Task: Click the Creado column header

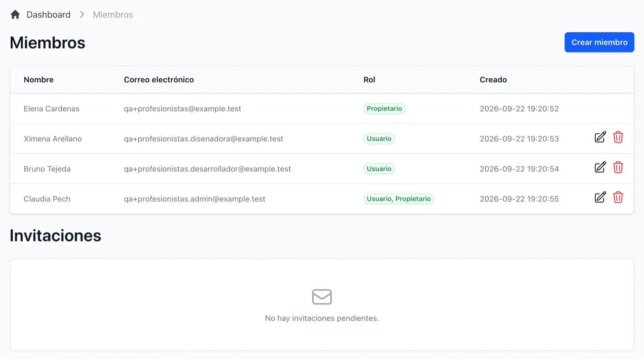Action: click(493, 80)
